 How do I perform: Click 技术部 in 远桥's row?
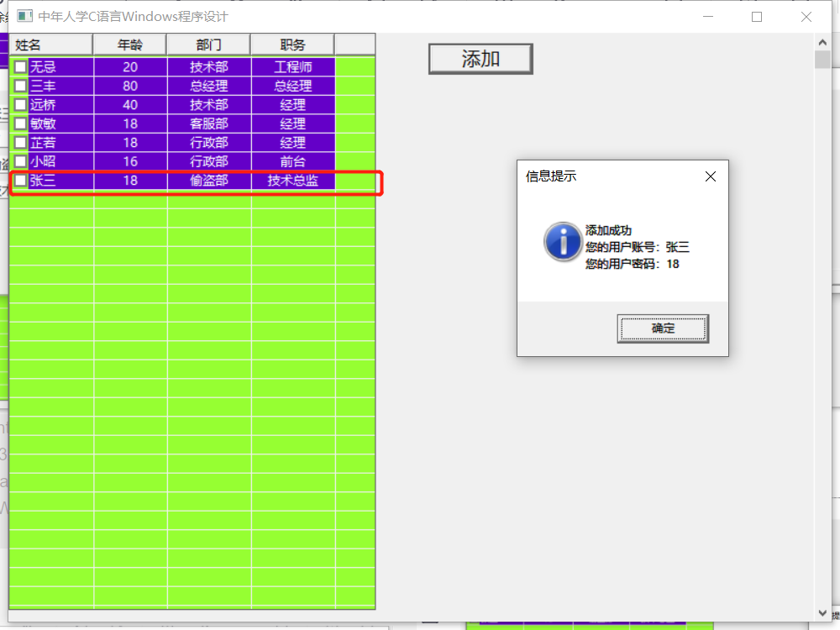[209, 104]
